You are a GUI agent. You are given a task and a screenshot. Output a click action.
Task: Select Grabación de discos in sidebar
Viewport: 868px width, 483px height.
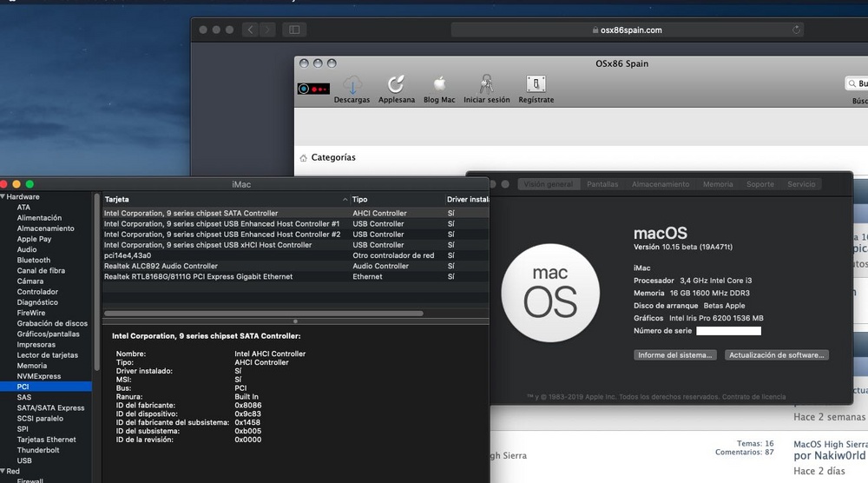[x=52, y=323]
